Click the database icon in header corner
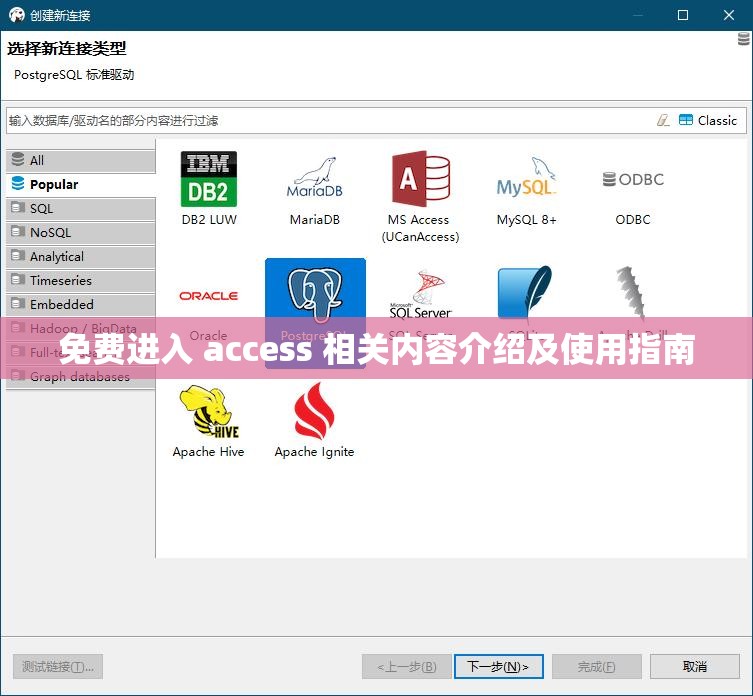This screenshot has width=753, height=696. (743, 39)
